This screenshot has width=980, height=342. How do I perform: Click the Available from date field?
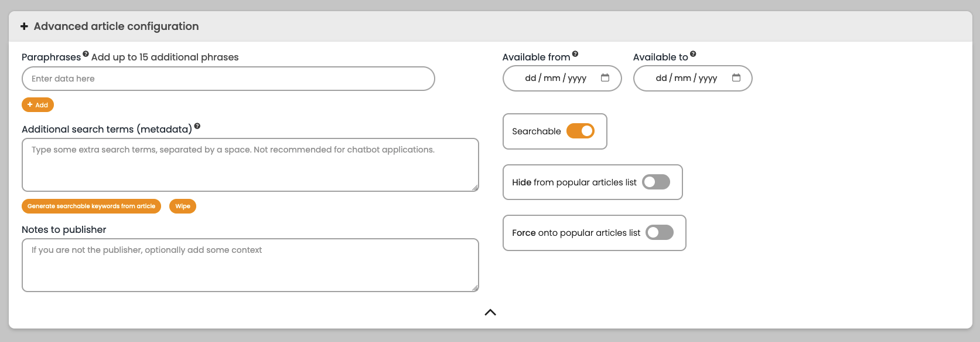tap(562, 78)
